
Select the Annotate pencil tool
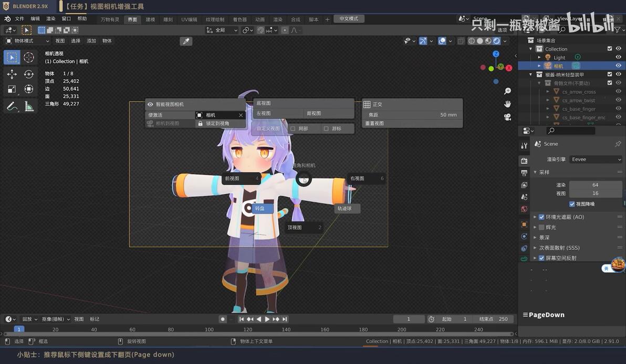[12, 106]
